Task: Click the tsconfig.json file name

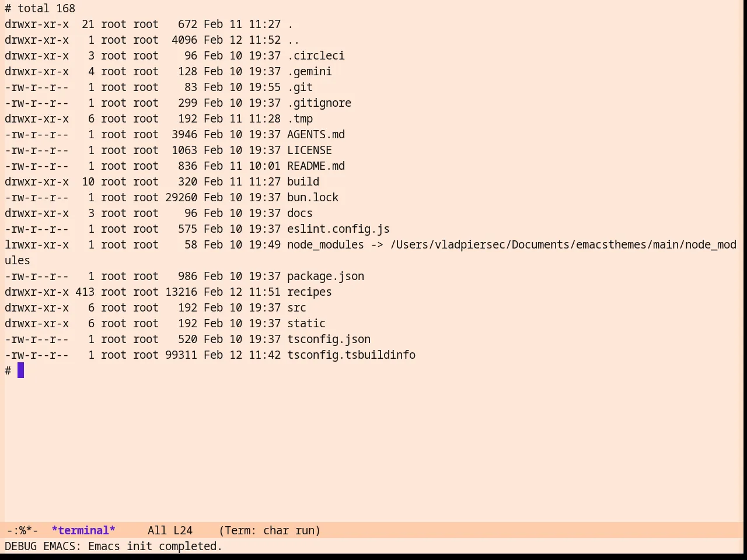Action: click(329, 339)
